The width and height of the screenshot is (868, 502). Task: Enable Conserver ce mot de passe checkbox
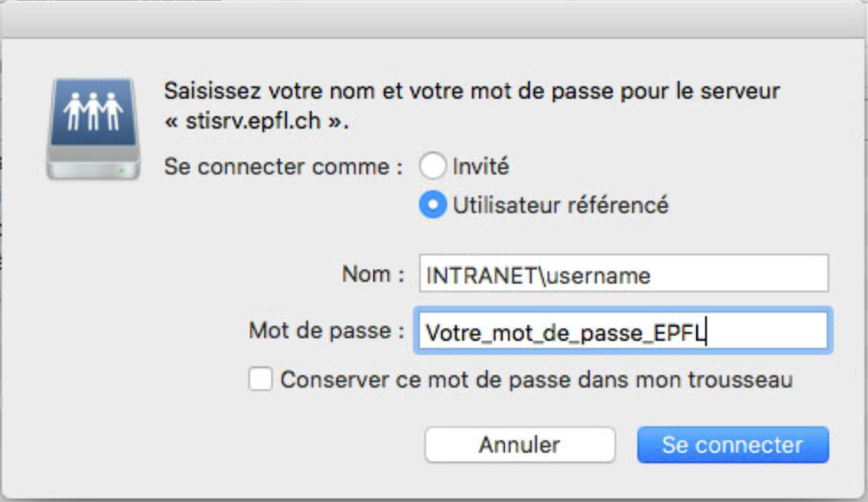[261, 380]
